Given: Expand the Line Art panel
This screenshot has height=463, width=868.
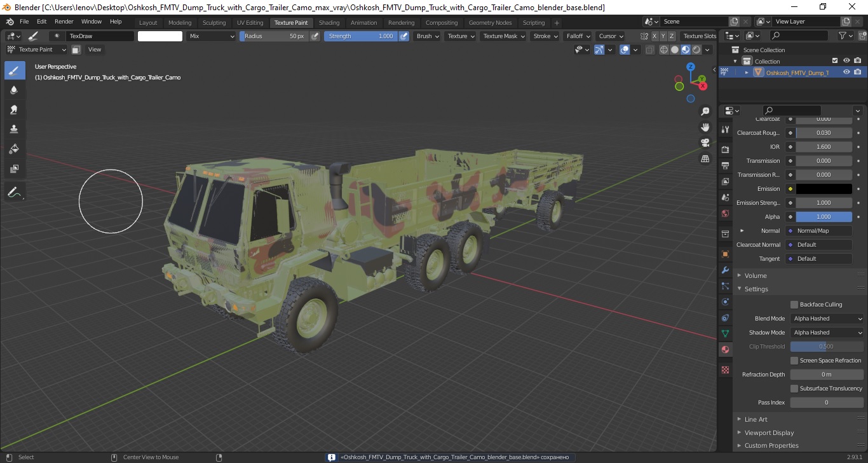Looking at the screenshot, I should (756, 419).
